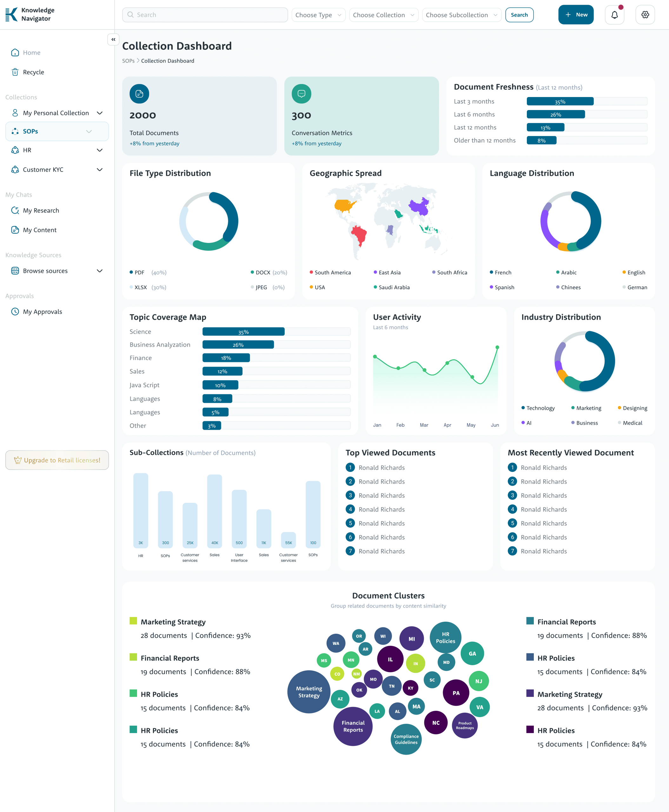Expand the HR collection chevron
Viewport: 669px width, 812px height.
[99, 150]
